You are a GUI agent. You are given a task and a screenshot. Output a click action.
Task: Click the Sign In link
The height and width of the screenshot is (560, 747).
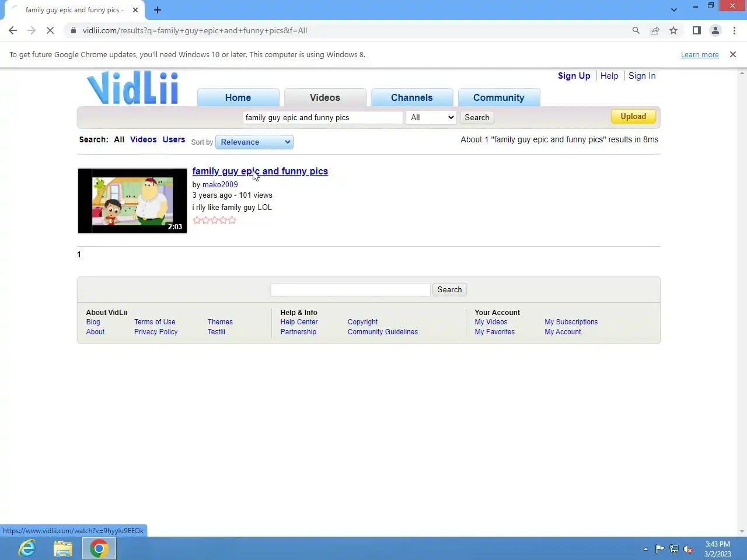(642, 76)
